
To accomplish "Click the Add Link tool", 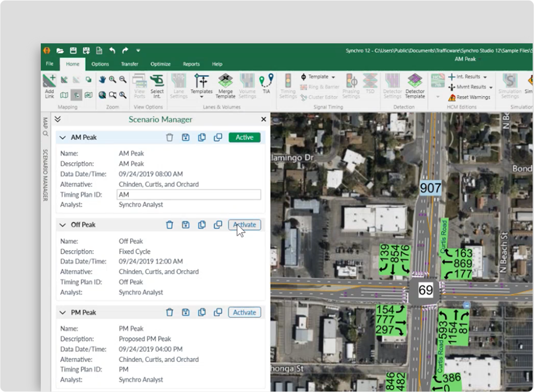I will tap(49, 86).
